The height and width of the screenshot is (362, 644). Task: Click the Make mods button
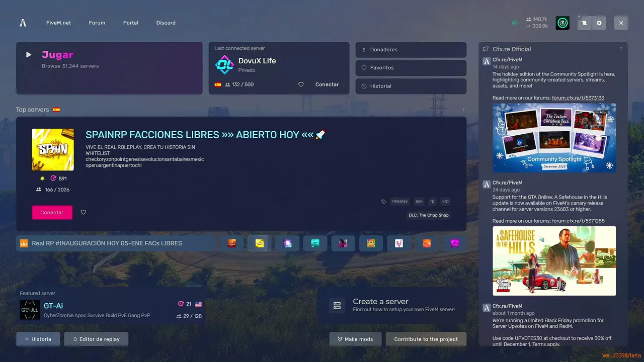355,339
